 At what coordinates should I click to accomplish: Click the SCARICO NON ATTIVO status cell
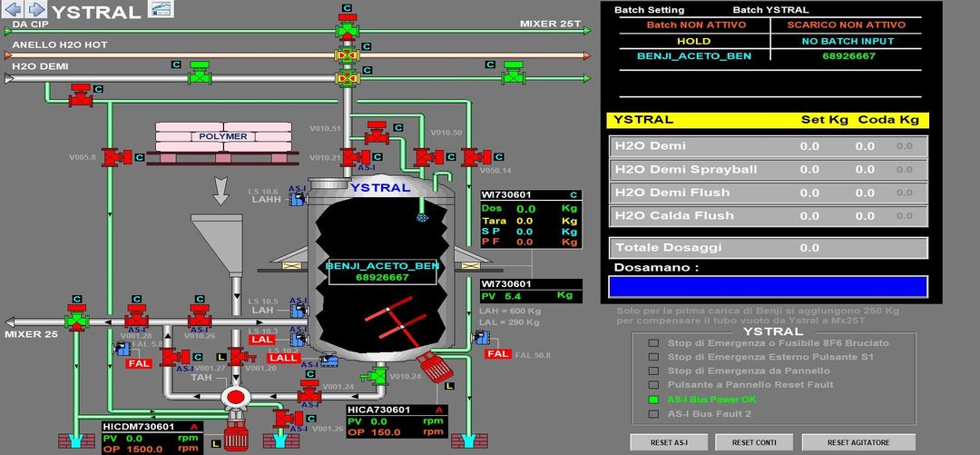click(x=847, y=25)
